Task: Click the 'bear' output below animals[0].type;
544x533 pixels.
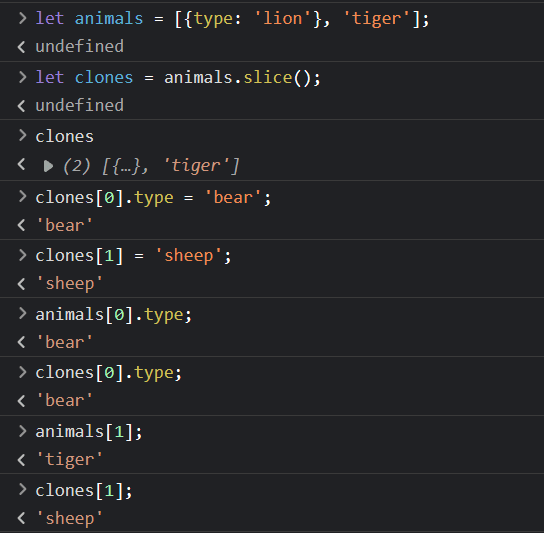Action: (x=65, y=342)
